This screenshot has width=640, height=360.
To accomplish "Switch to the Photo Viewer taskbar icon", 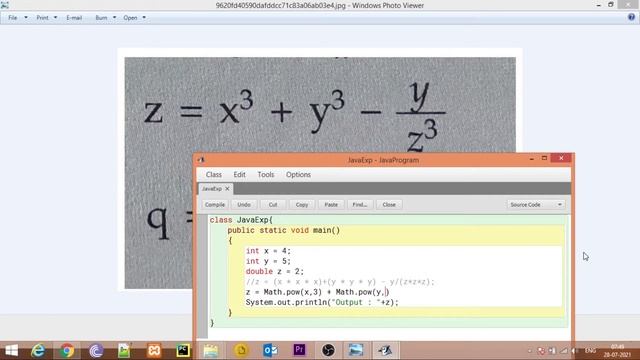I will pos(356,351).
